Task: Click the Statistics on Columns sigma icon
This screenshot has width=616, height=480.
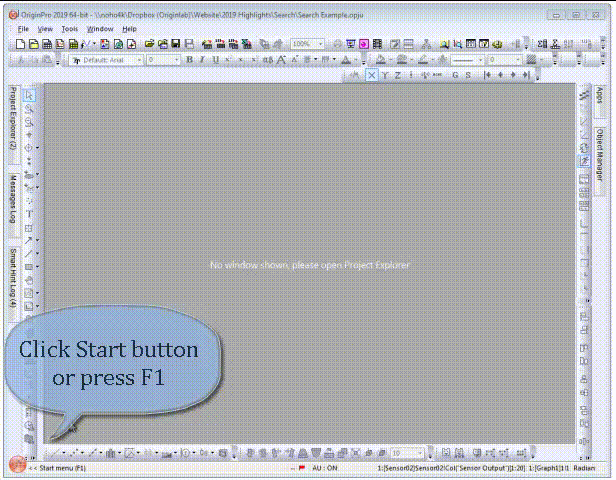Action: [542, 44]
